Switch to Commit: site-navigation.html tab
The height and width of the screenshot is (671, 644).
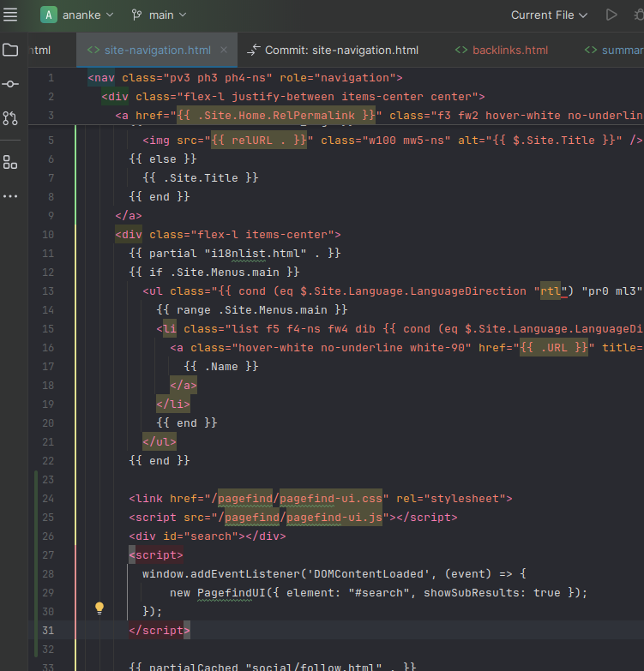pos(333,50)
